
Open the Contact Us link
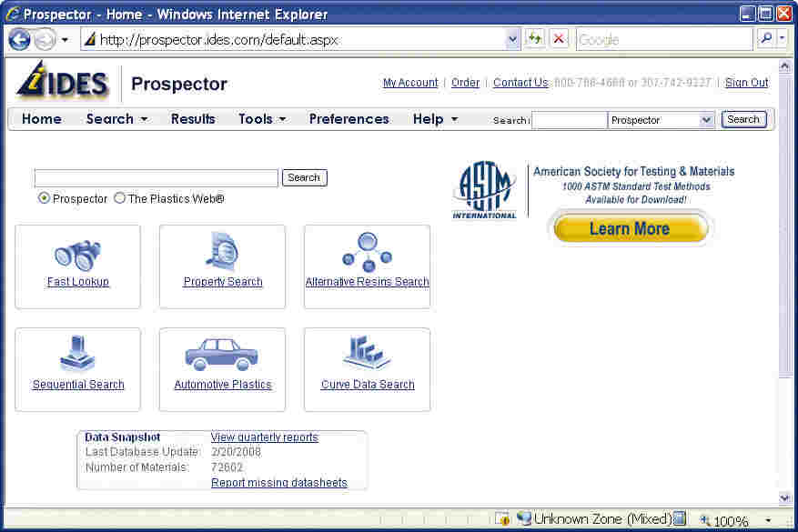click(520, 83)
